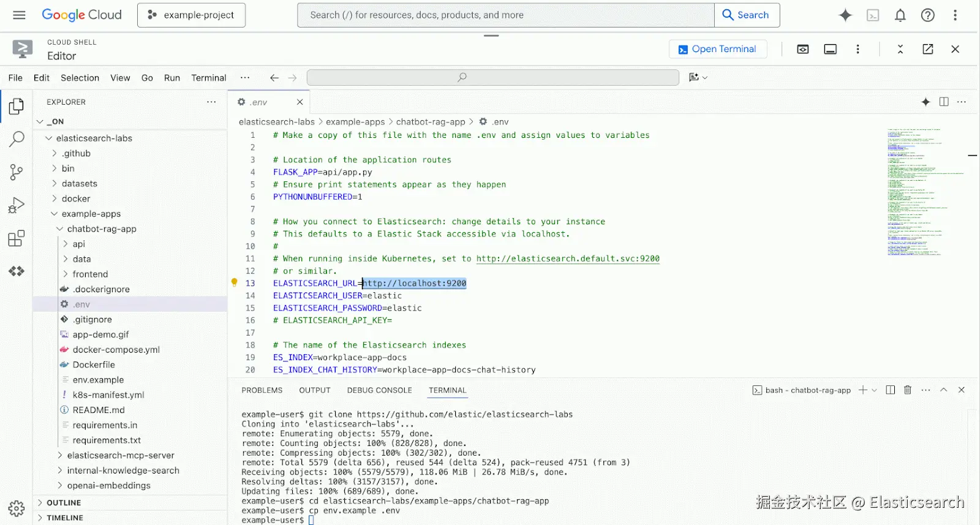Open Cloud Shell more options menu

(x=858, y=49)
